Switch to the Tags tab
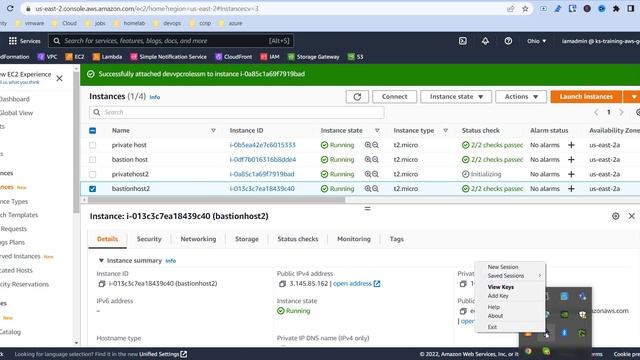Viewport: 640px width, 360px height. point(396,239)
